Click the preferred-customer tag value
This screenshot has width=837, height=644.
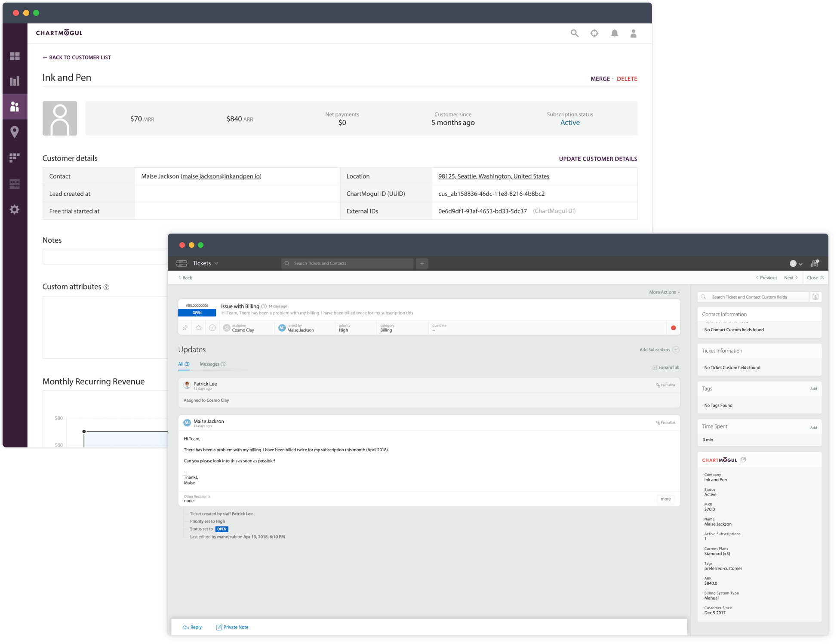pos(723,569)
